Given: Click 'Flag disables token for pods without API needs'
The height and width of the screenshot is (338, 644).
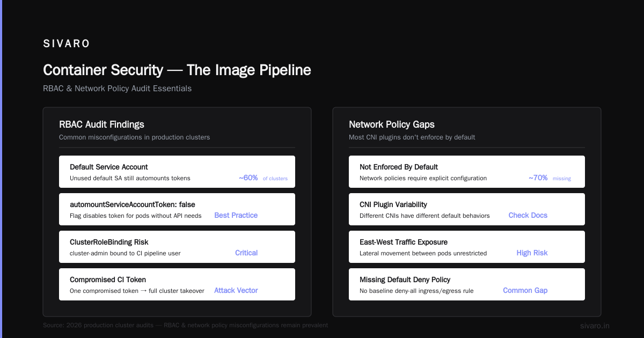Looking at the screenshot, I should (136, 216).
